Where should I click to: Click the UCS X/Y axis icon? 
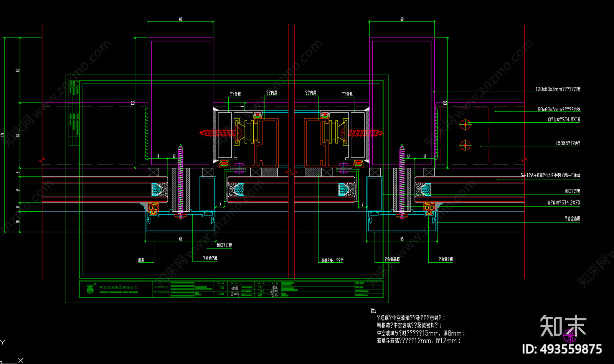pyautogui.click(x=12, y=351)
